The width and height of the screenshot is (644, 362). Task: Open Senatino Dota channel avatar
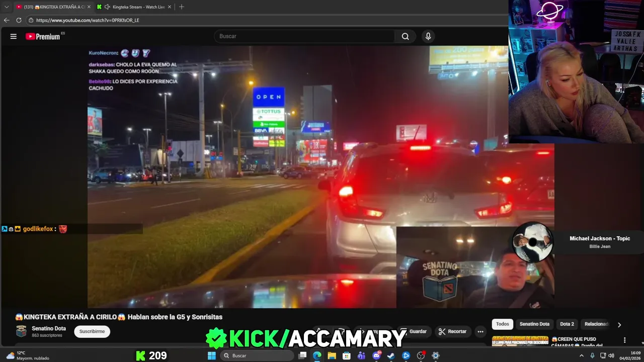pyautogui.click(x=21, y=331)
